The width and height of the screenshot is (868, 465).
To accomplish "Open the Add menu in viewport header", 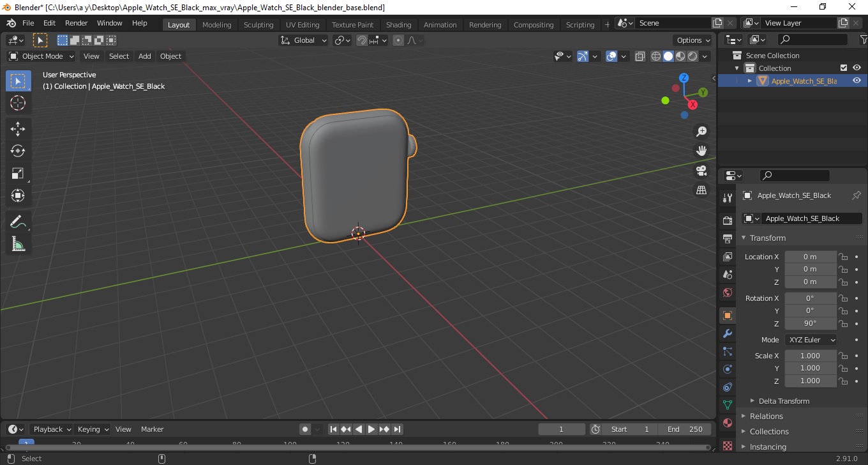I will click(x=145, y=56).
